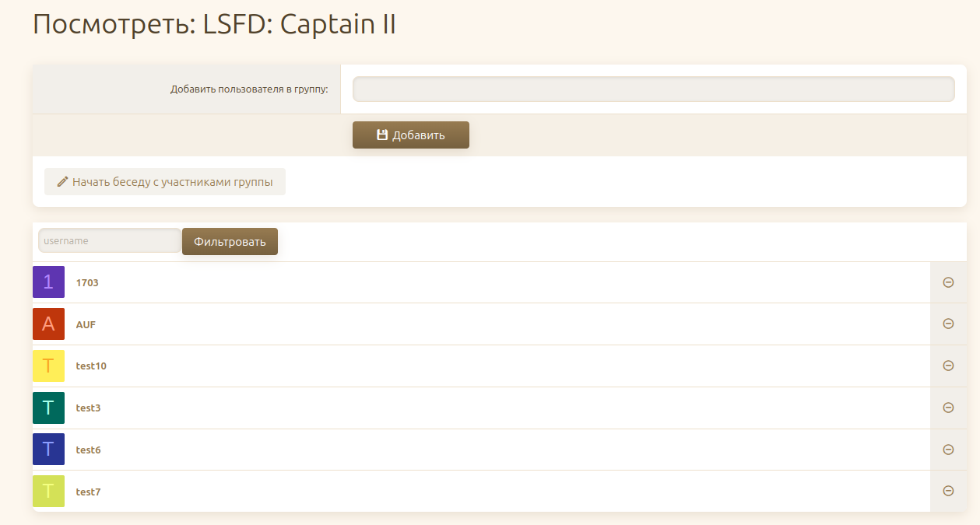Remove user 1703 from the group
Viewport: 980px width, 525px height.
(948, 282)
